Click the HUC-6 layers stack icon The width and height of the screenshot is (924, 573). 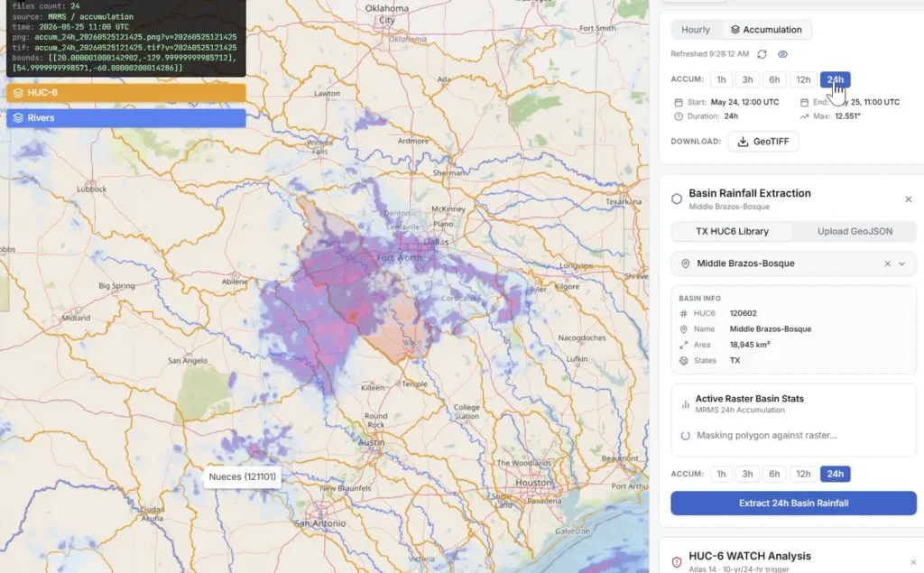click(x=18, y=93)
